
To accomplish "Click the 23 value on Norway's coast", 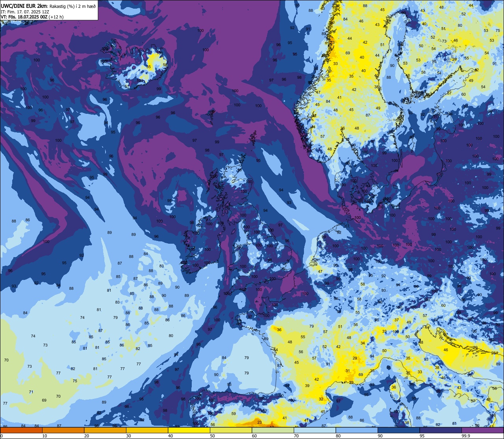I will (332, 43).
